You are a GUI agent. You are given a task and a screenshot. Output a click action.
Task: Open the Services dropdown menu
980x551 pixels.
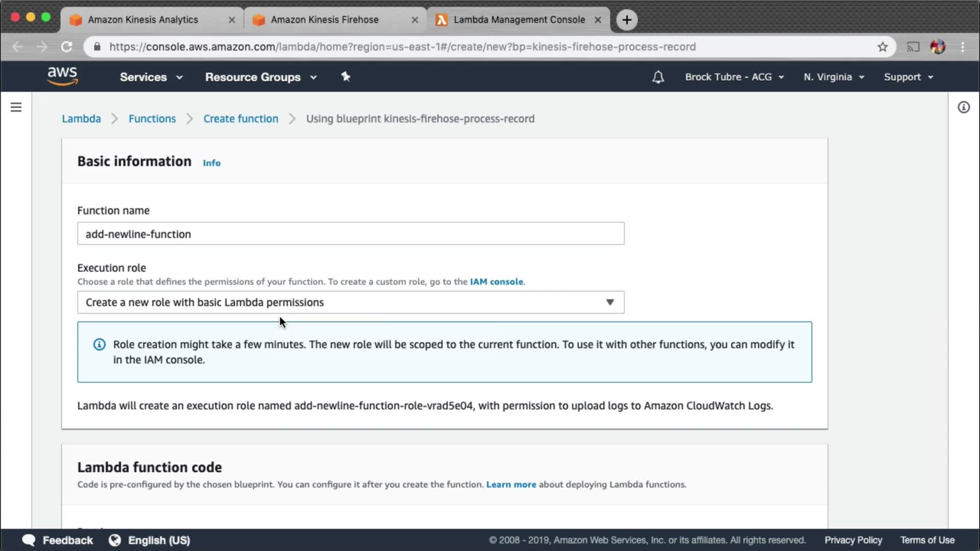(151, 77)
